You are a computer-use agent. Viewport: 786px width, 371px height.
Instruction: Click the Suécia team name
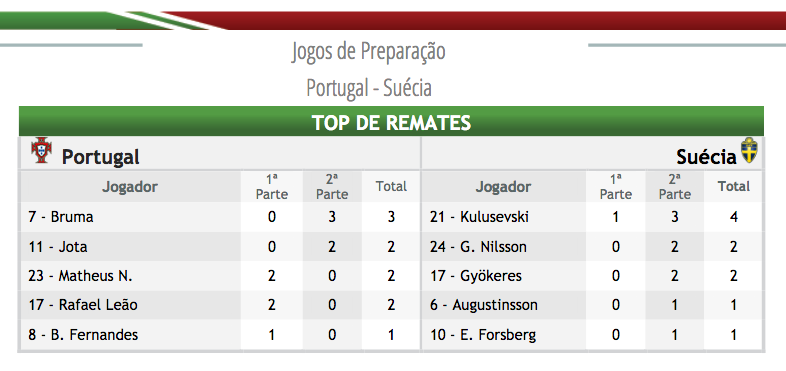(x=707, y=157)
